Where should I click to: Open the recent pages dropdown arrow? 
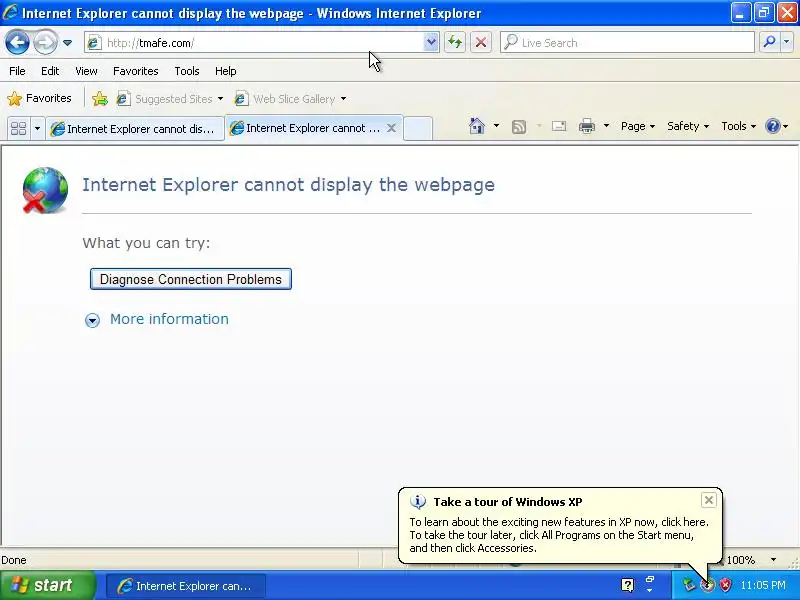point(67,43)
